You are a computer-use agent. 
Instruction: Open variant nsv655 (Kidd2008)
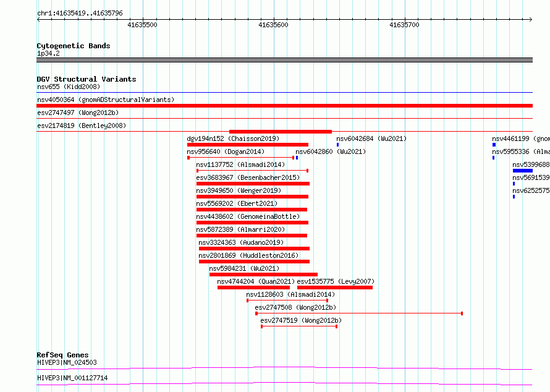69,87
